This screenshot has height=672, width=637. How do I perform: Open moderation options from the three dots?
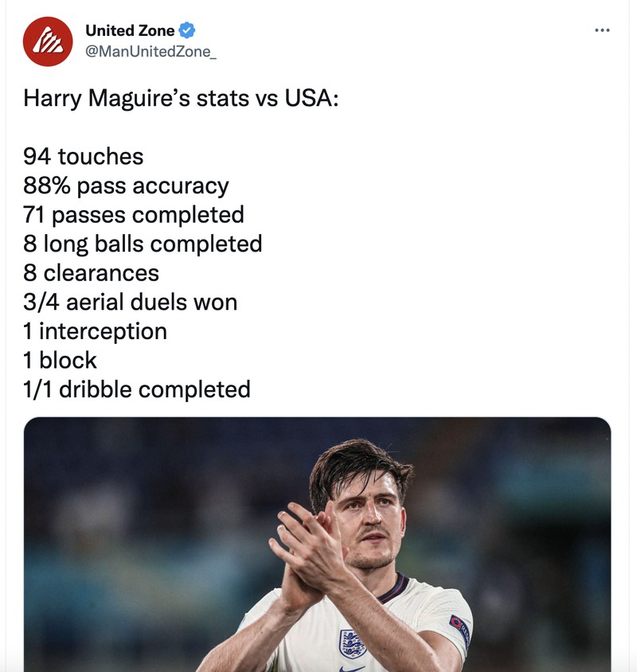[x=603, y=30]
